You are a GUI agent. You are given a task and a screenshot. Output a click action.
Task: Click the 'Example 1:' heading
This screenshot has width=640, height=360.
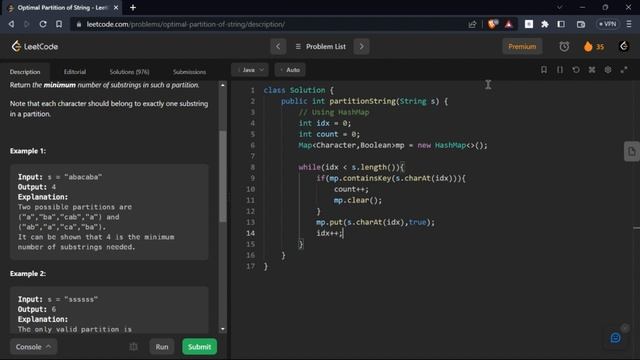(x=28, y=151)
